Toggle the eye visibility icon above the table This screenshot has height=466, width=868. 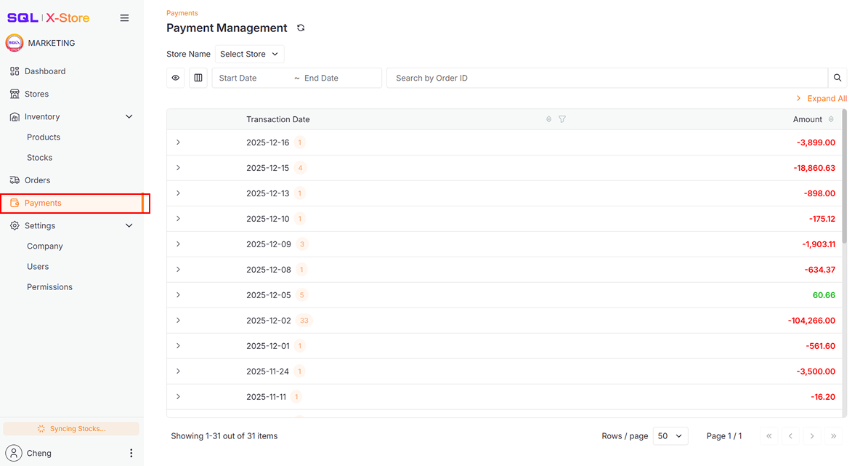click(175, 77)
